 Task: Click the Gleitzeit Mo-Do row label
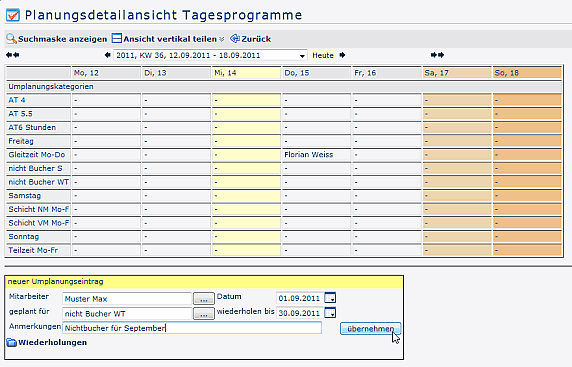pyautogui.click(x=38, y=155)
